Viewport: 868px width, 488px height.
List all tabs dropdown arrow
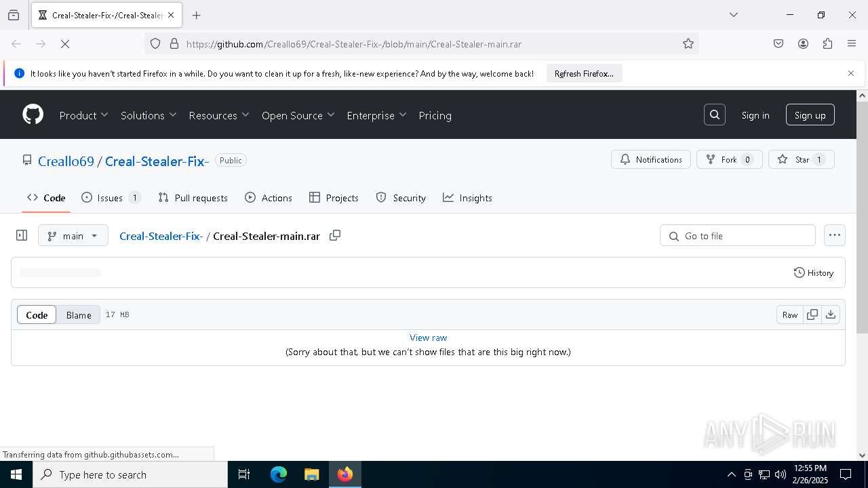pyautogui.click(x=734, y=15)
